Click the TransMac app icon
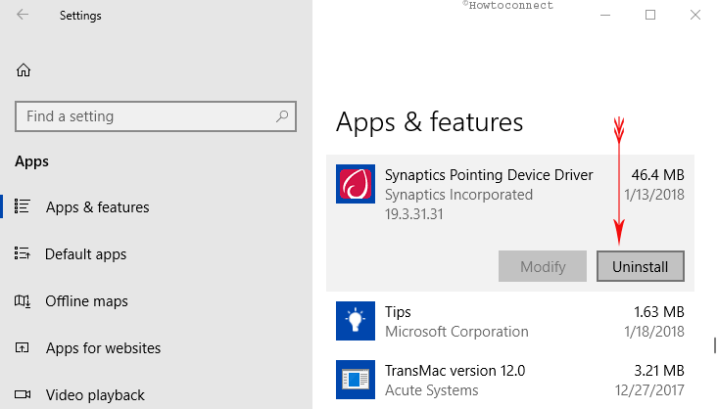Image resolution: width=718 pixels, height=409 pixels. point(355,379)
